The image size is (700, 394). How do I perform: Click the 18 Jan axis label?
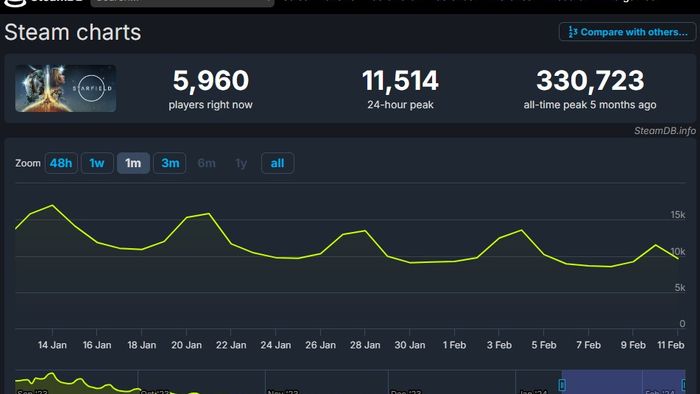142,345
